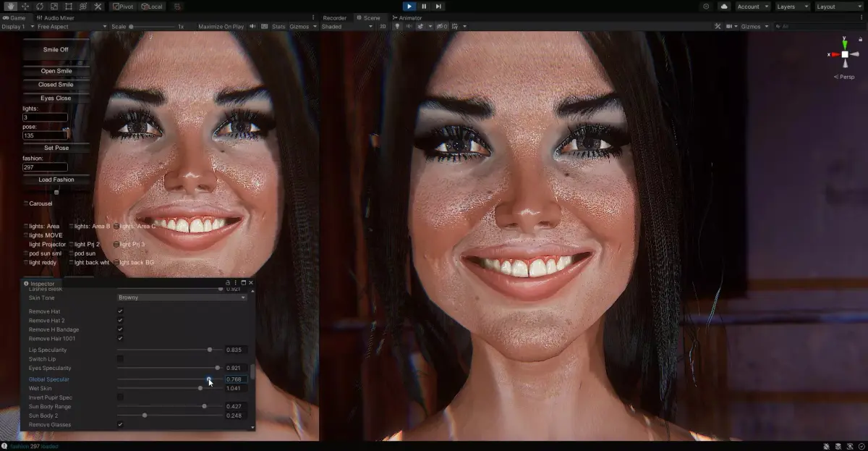Click the Eyes Close button
This screenshot has height=451, width=868.
point(56,98)
